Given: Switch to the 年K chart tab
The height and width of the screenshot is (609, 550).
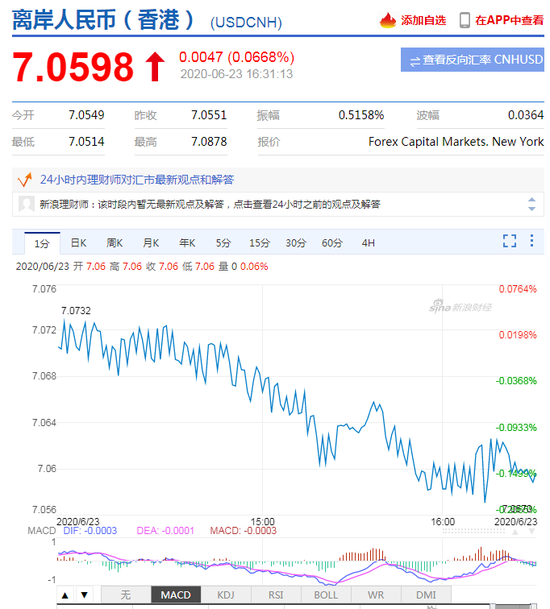Looking at the screenshot, I should [x=187, y=243].
